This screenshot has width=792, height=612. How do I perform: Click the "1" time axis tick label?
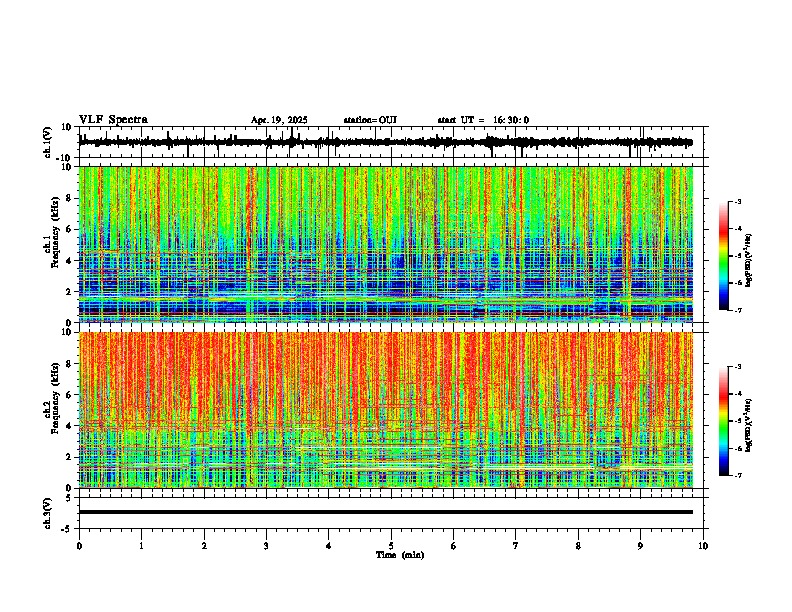(x=142, y=546)
